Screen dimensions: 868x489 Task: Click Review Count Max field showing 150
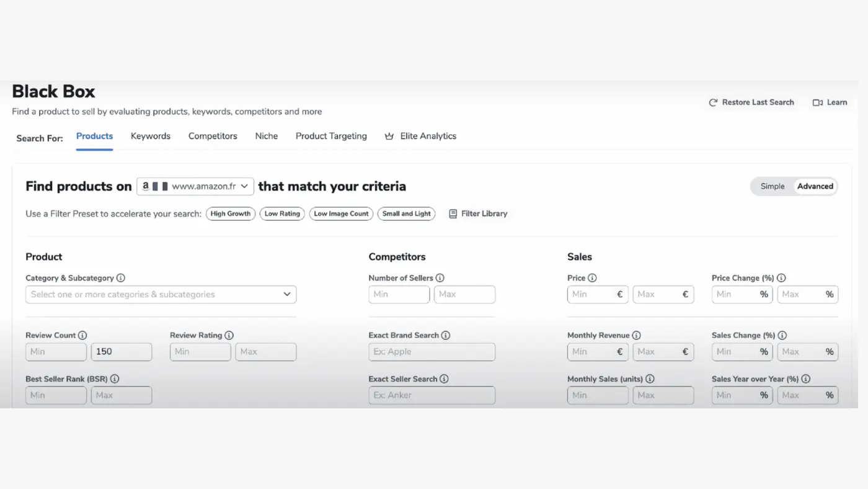point(122,352)
